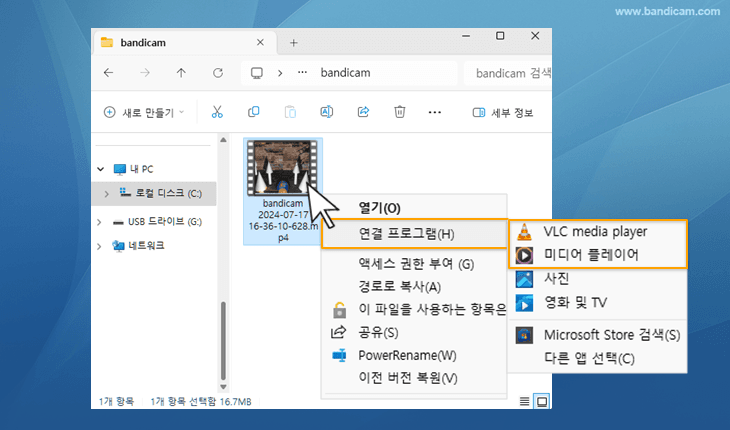Open the 연결 프로그램(H) submenu
This screenshot has width=730, height=430.
414,234
